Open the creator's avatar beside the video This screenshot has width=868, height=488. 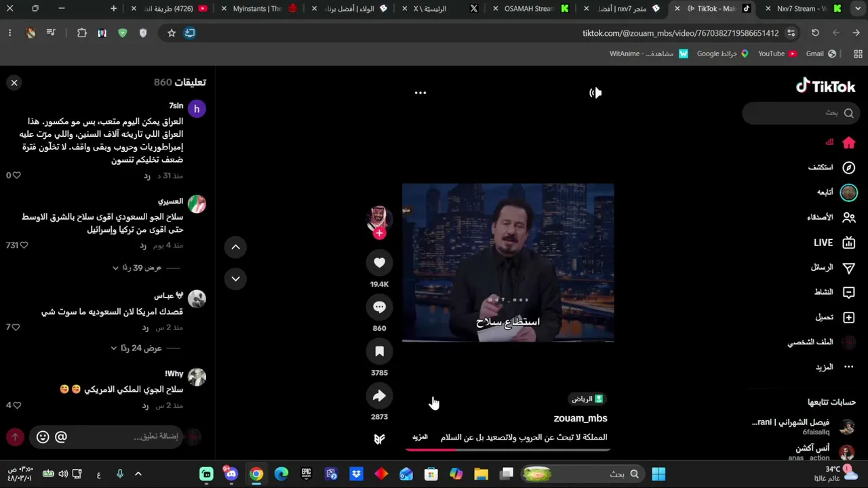tap(379, 219)
